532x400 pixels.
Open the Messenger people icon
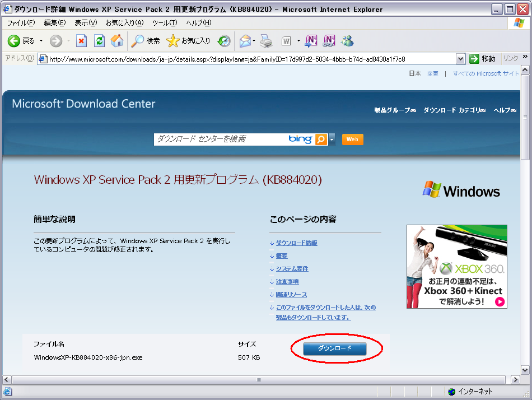point(347,41)
